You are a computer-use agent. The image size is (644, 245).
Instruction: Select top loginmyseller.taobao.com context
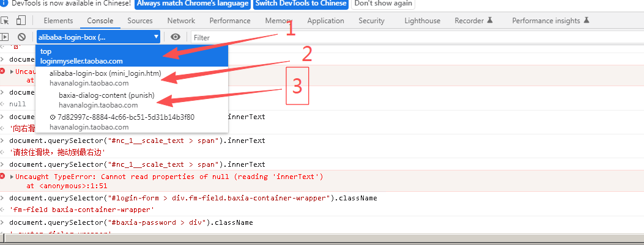(132, 56)
